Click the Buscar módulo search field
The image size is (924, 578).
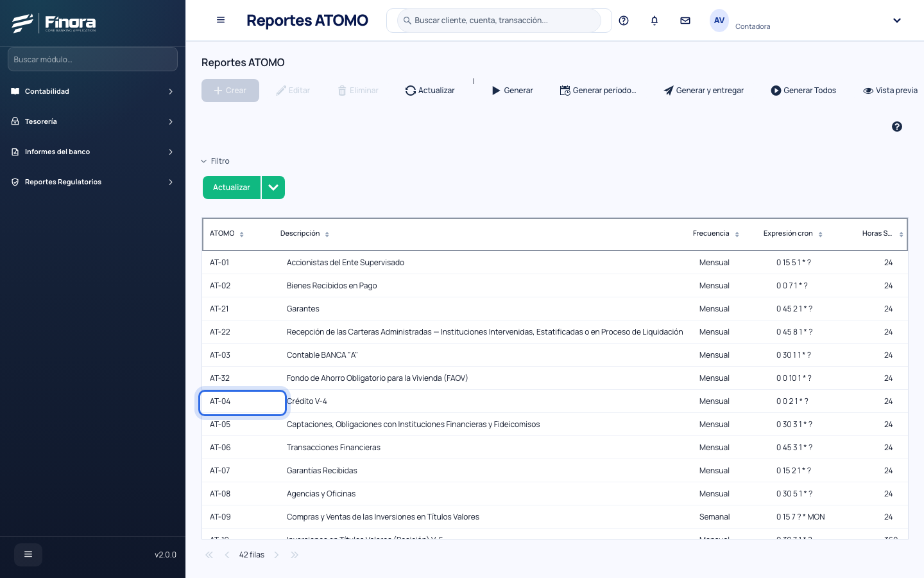pyautogui.click(x=92, y=59)
